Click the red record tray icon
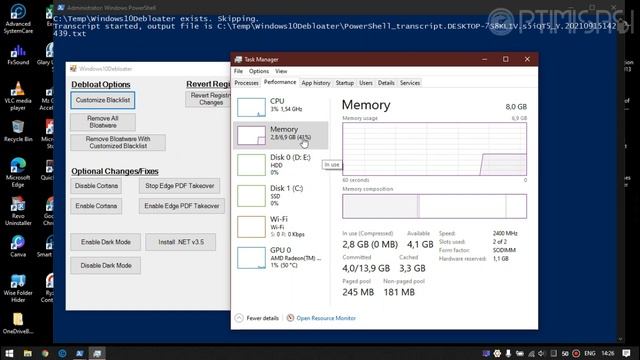 576,353
